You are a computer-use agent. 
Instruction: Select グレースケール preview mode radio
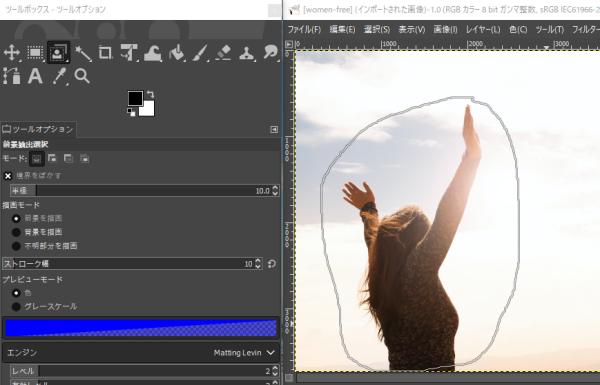coord(16,307)
